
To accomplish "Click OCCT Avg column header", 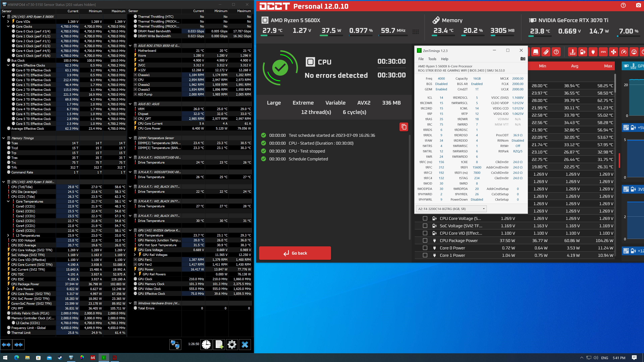I will 575,66.
